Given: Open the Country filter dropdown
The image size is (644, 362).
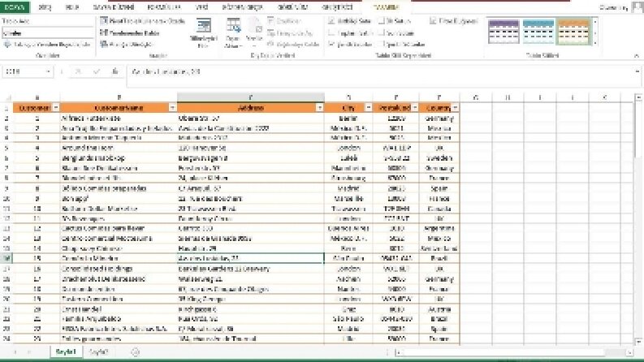Looking at the screenshot, I should coord(455,108).
